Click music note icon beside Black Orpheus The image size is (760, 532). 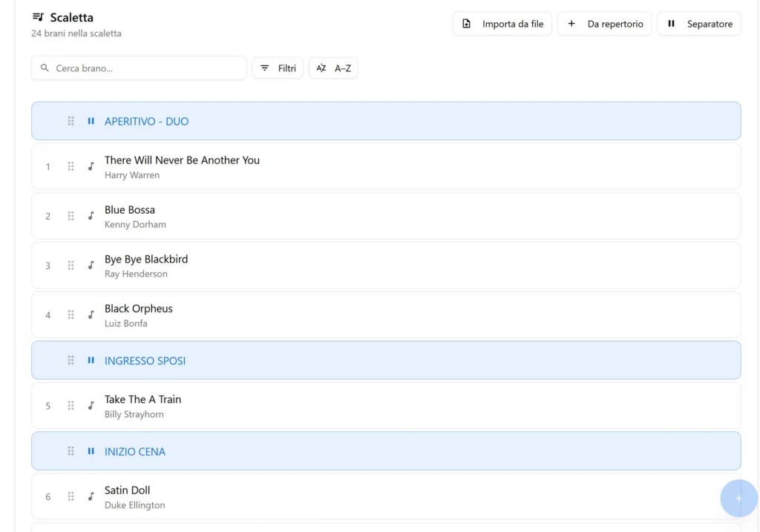(91, 315)
